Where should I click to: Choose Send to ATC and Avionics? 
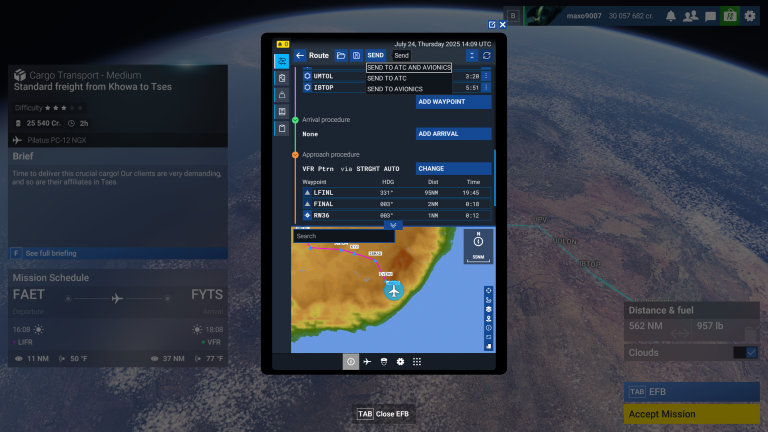coord(408,68)
